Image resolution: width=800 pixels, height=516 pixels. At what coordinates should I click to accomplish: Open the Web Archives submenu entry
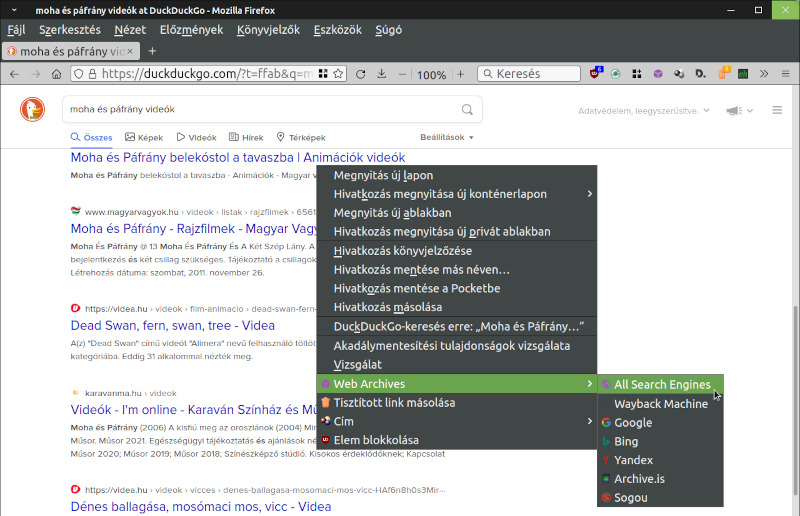coord(457,384)
